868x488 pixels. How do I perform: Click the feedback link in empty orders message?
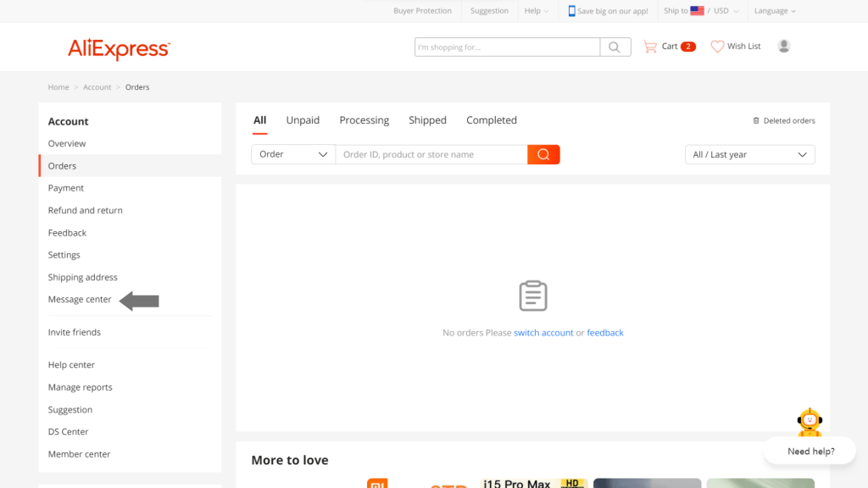pyautogui.click(x=605, y=332)
